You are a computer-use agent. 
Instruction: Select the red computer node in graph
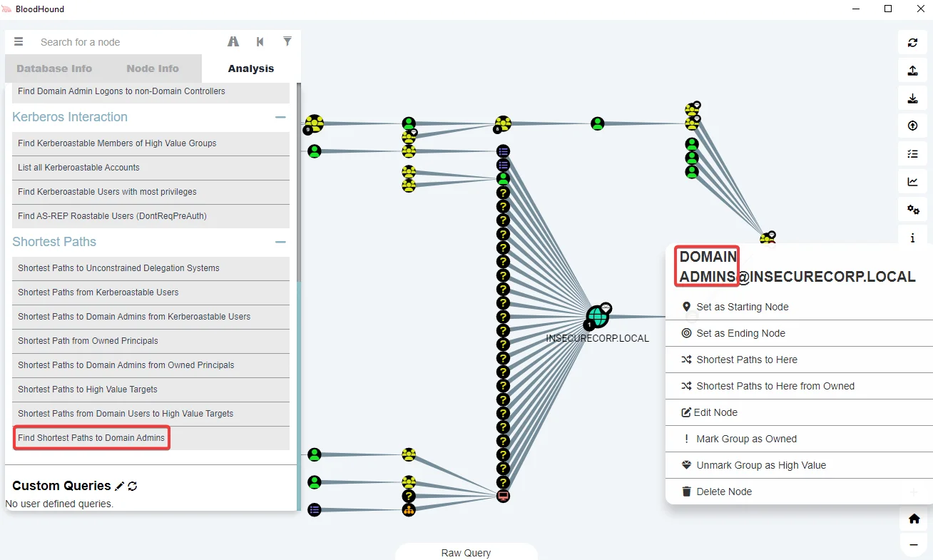point(503,496)
